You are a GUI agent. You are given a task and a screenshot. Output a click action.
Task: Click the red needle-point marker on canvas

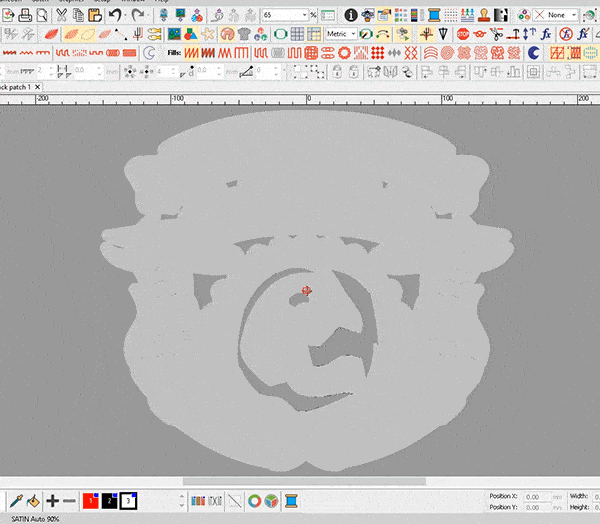point(306,291)
